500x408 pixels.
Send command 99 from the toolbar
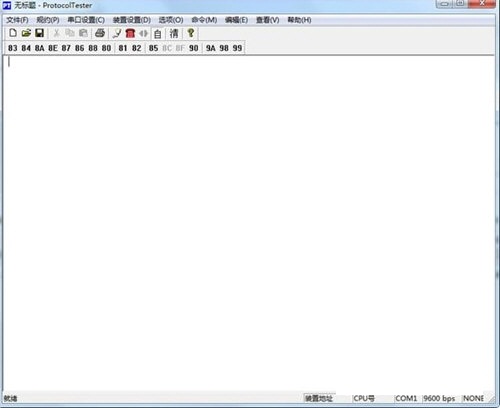coord(237,48)
